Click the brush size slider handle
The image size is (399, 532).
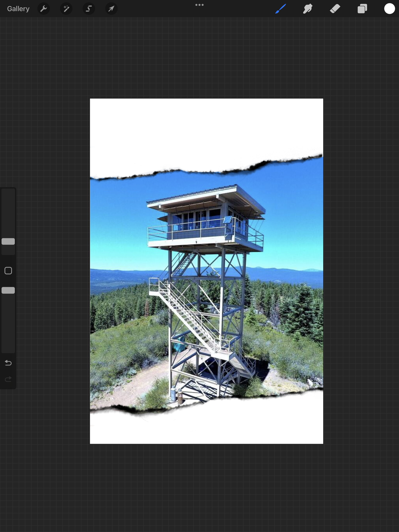pos(8,241)
